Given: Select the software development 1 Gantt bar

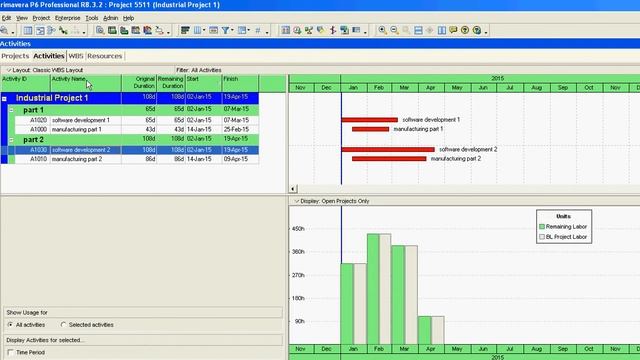Looking at the screenshot, I should [x=369, y=120].
